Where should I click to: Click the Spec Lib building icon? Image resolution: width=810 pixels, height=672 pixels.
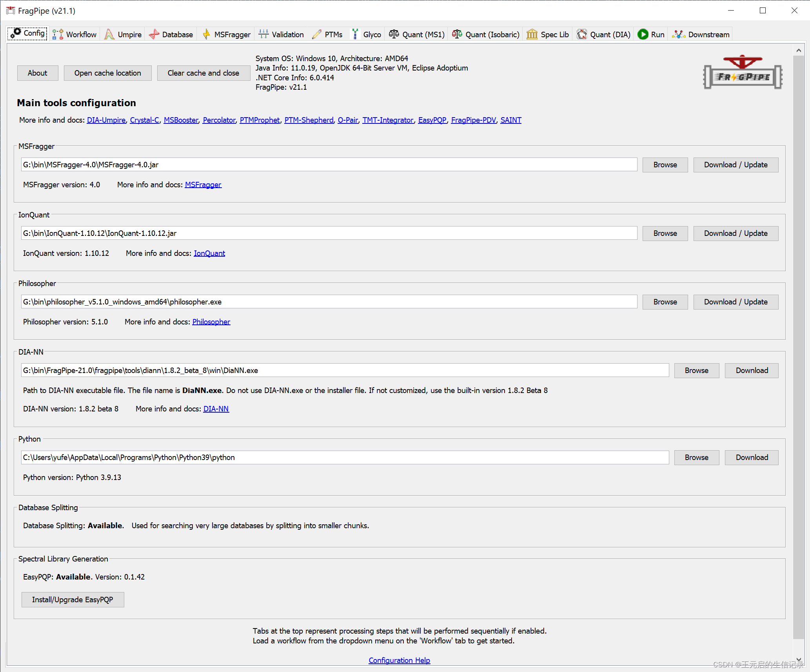532,34
